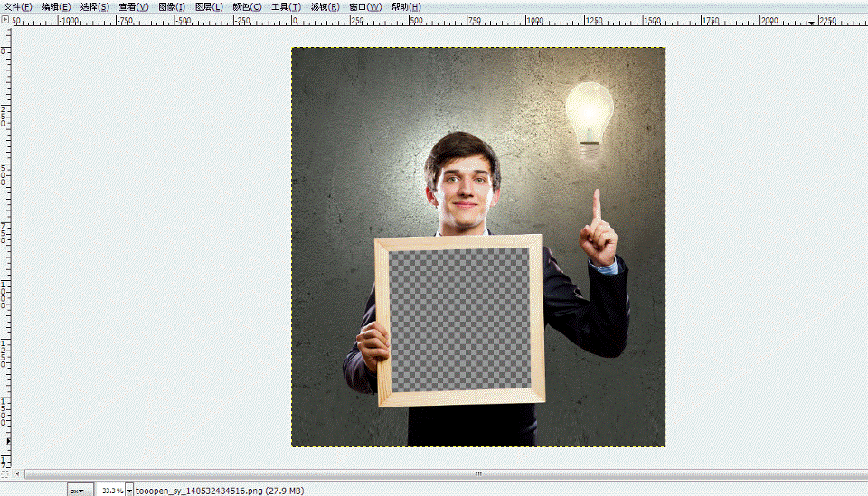Open the 文件(F) menu
868x496 pixels.
[18, 6]
